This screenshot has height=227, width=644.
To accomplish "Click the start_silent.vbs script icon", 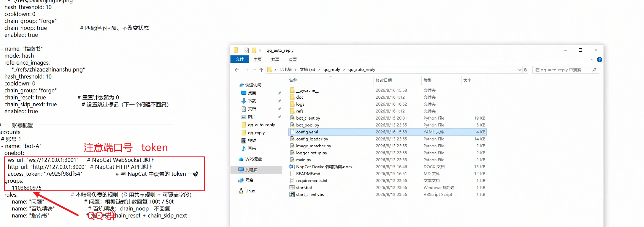I will 292,195.
